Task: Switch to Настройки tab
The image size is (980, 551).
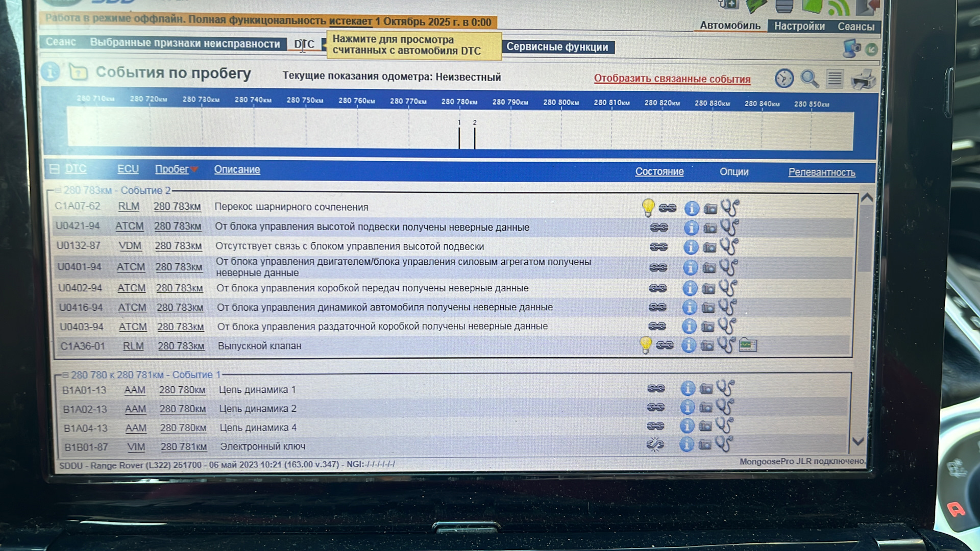Action: [799, 26]
